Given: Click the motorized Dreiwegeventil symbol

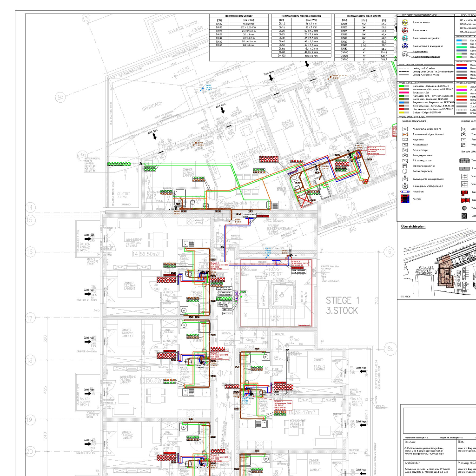Looking at the screenshot, I should (405, 186).
